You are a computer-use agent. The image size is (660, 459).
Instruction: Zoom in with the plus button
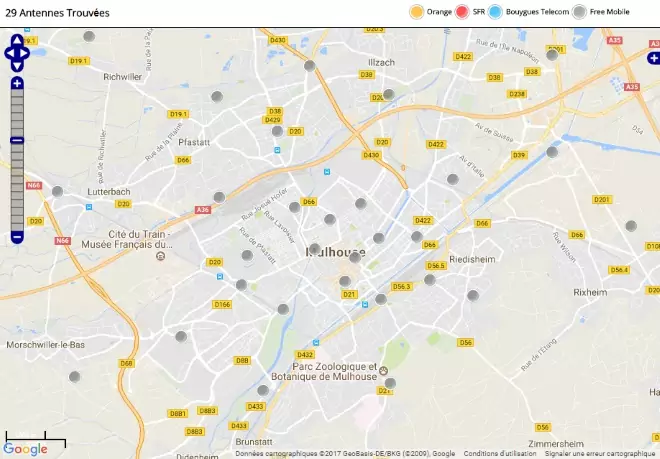(17, 83)
